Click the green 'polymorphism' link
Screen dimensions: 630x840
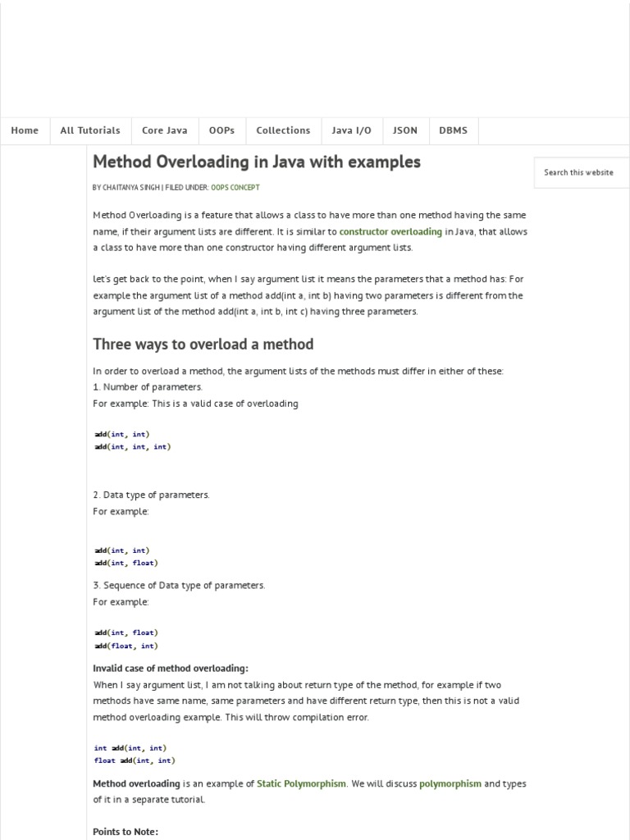[450, 783]
